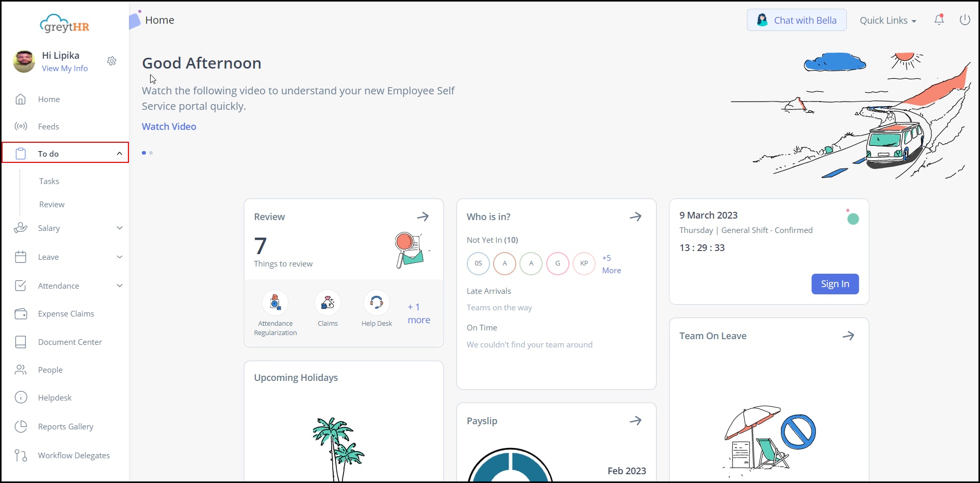Open the Watch Video link

[169, 126]
